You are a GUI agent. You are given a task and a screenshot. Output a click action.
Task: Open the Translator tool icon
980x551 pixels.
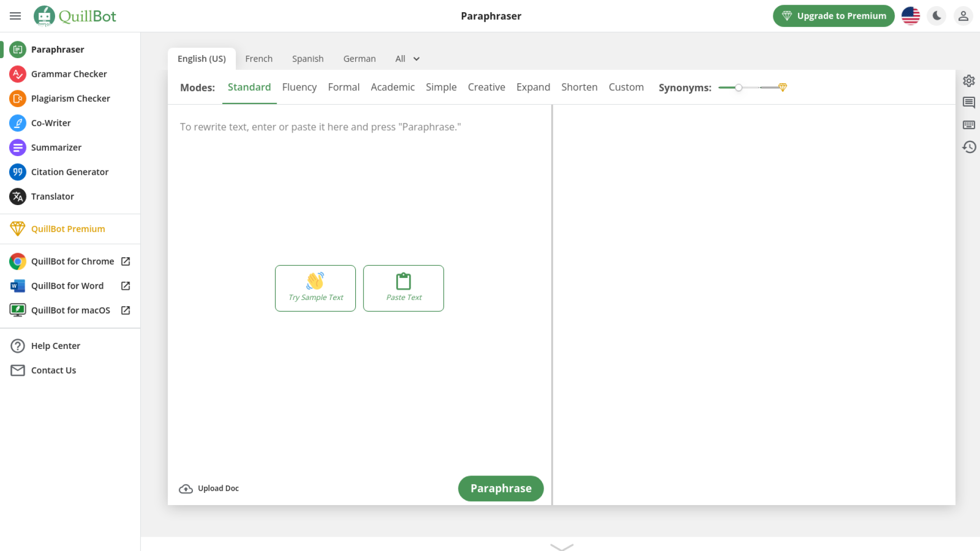[x=17, y=196]
